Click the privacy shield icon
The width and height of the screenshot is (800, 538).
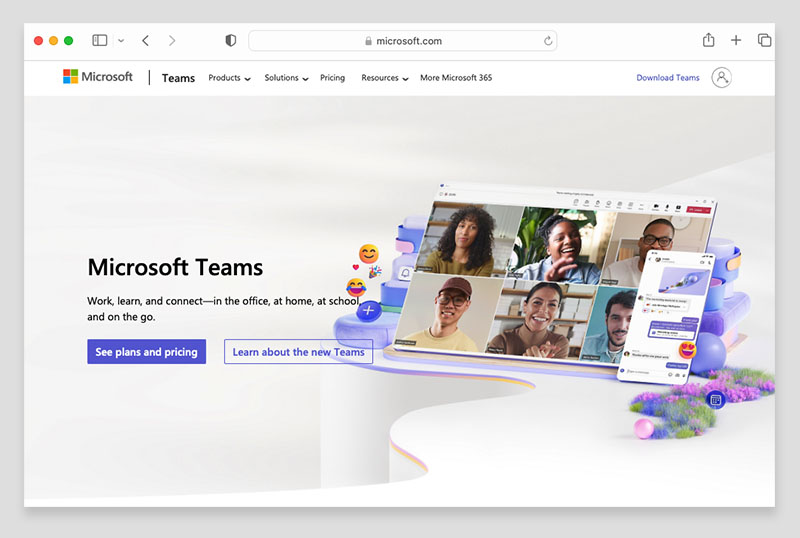click(x=231, y=40)
